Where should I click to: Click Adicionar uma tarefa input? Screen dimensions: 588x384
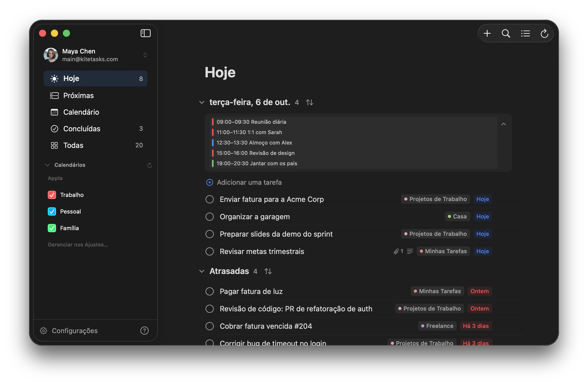pyautogui.click(x=249, y=182)
